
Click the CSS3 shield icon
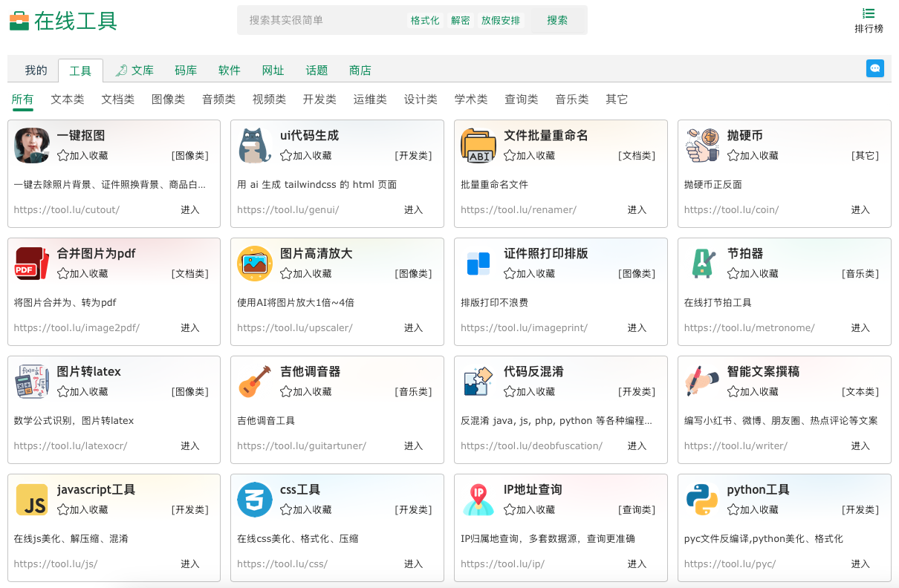pos(255,500)
